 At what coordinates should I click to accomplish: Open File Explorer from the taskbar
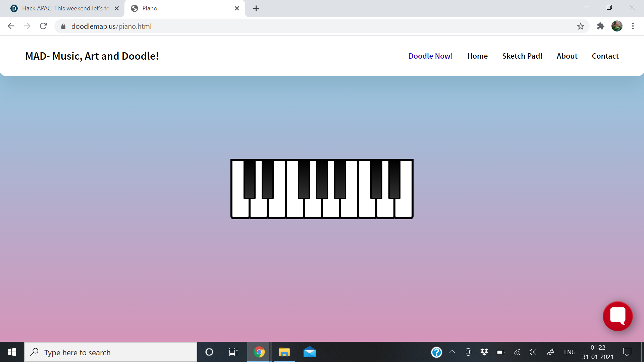click(x=284, y=352)
